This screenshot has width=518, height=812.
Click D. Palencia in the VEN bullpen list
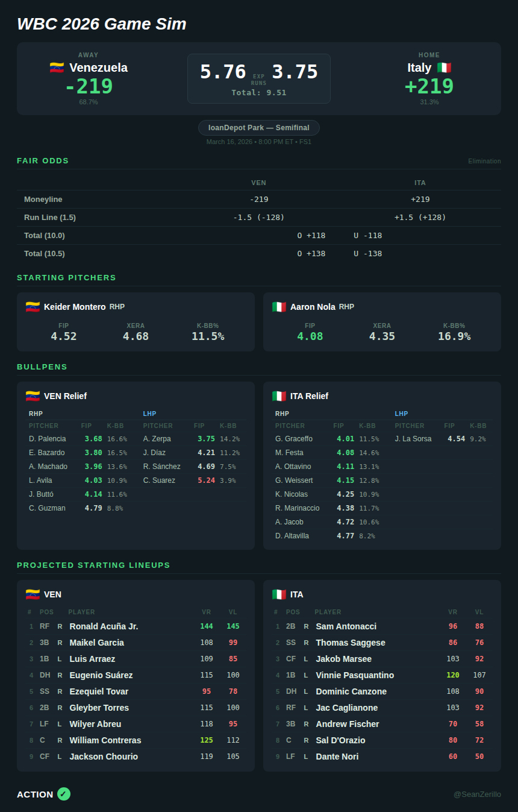(x=48, y=439)
